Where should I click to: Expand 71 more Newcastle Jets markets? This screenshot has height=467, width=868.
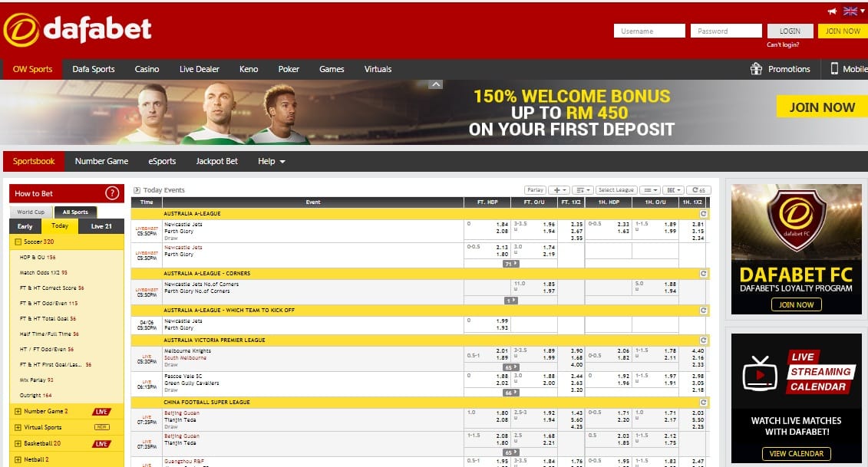[510, 264]
